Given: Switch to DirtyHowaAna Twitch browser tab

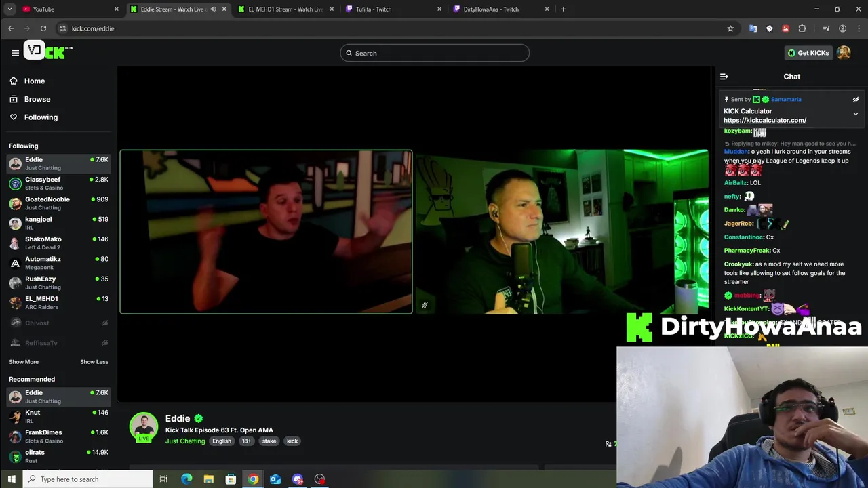Looking at the screenshot, I should (500, 9).
